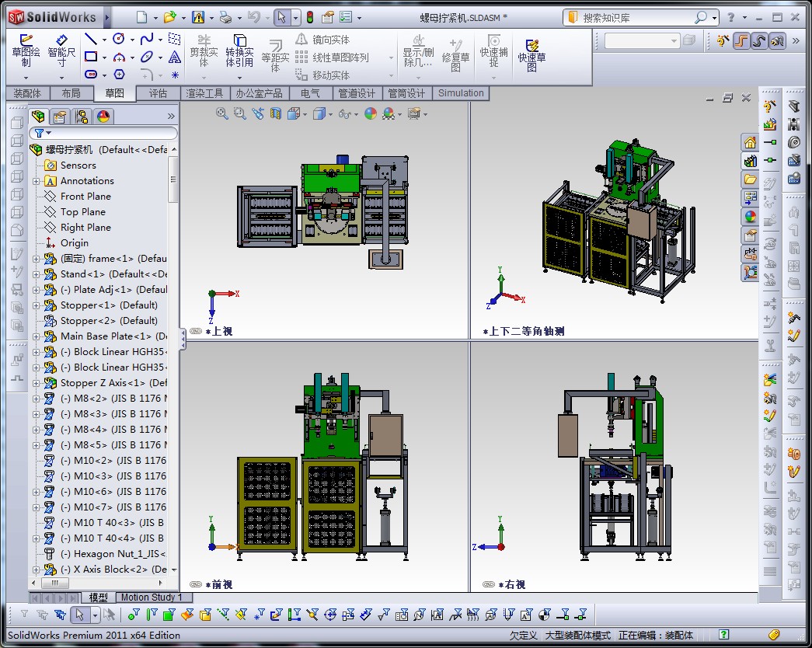812x648 pixels.
Task: Open the Sketch (草图绘制) dropdown arrow
Action: tap(26, 77)
